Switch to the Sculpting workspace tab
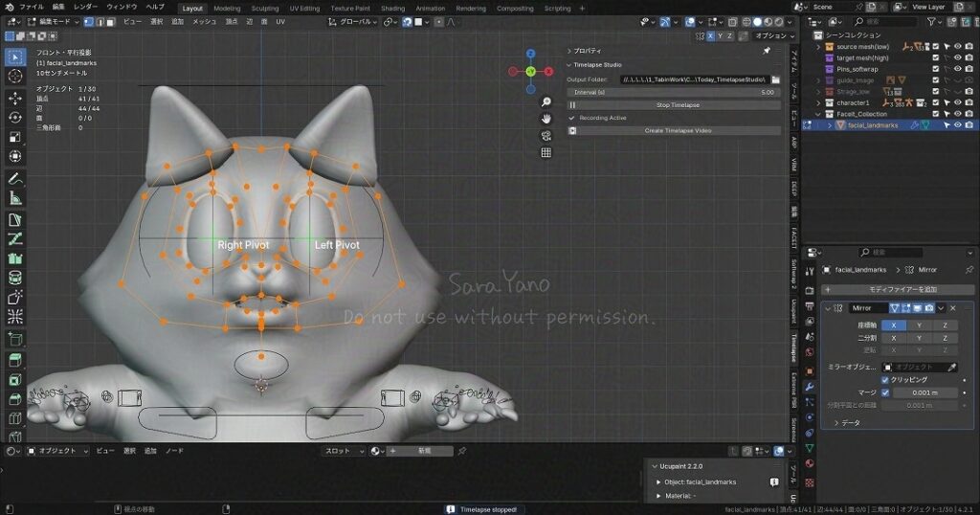Screen dimensions: 980x515 pyautogui.click(x=264, y=8)
